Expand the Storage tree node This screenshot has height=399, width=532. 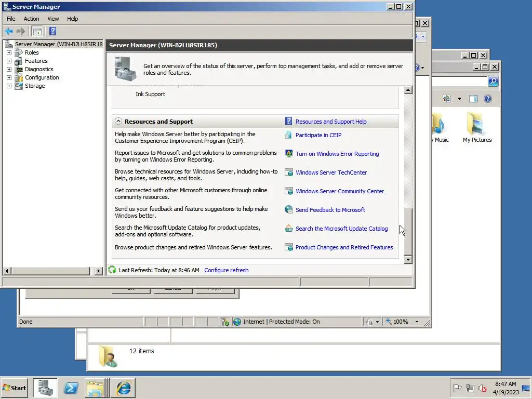pyautogui.click(x=9, y=86)
